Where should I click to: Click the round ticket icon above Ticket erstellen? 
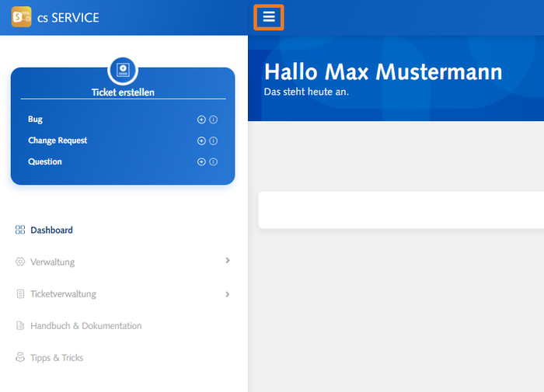tap(123, 71)
